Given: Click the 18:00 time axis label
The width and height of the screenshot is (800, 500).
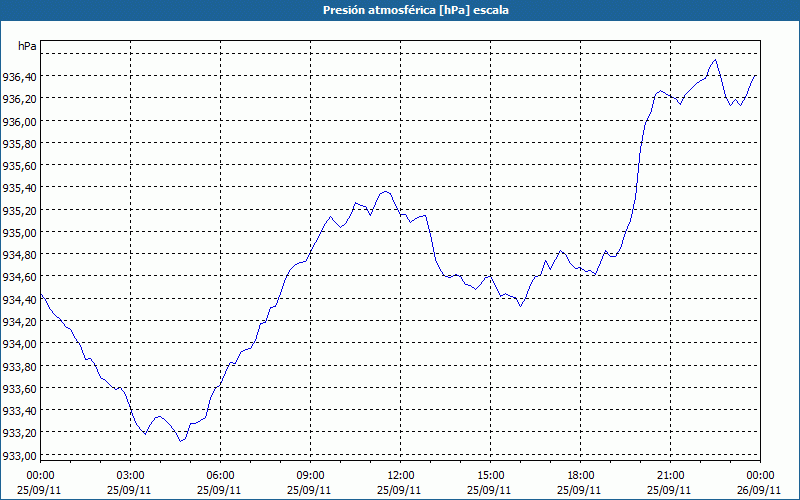Looking at the screenshot, I should click(x=581, y=476).
